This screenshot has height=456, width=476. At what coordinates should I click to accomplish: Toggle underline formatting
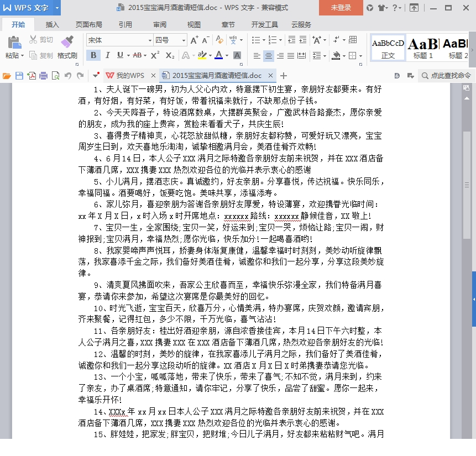(x=120, y=55)
